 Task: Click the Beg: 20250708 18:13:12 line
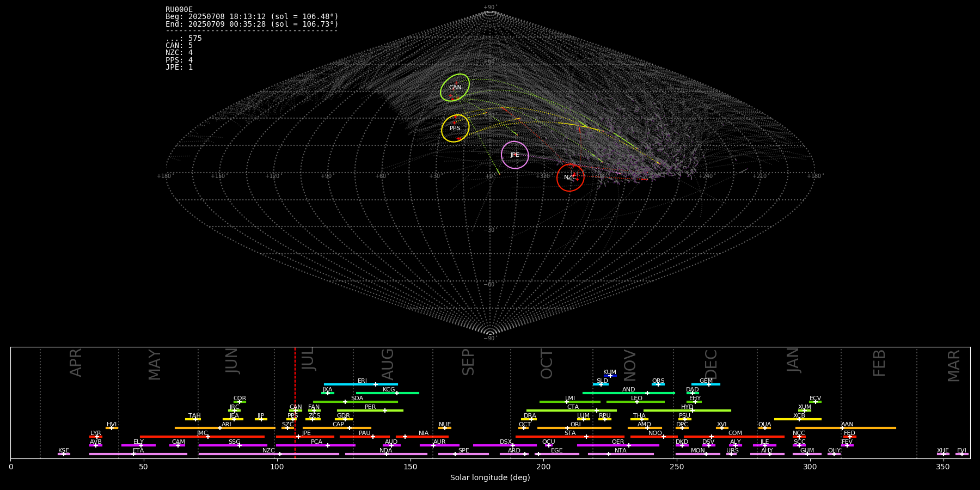pyautogui.click(x=252, y=17)
